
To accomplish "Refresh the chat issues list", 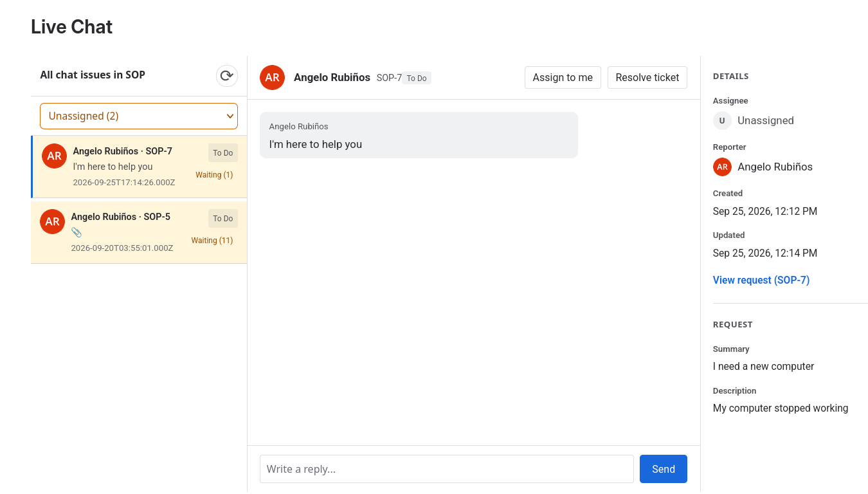I will coord(227,76).
